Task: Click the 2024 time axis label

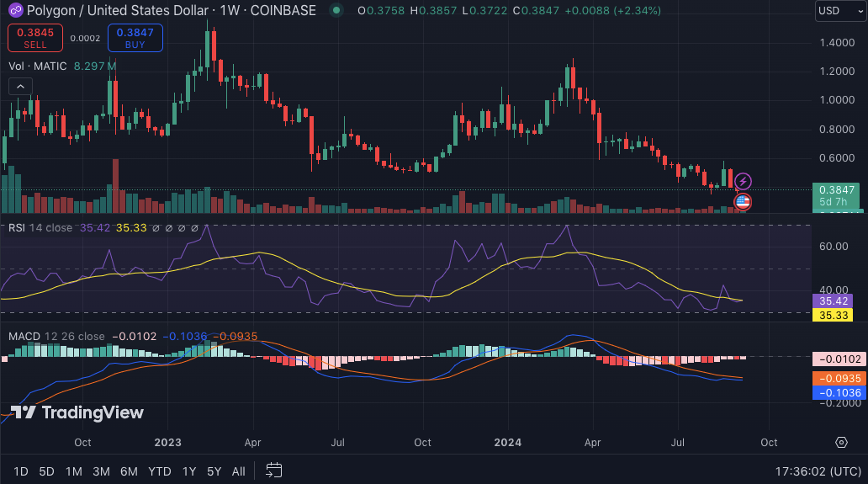Action: (x=508, y=442)
